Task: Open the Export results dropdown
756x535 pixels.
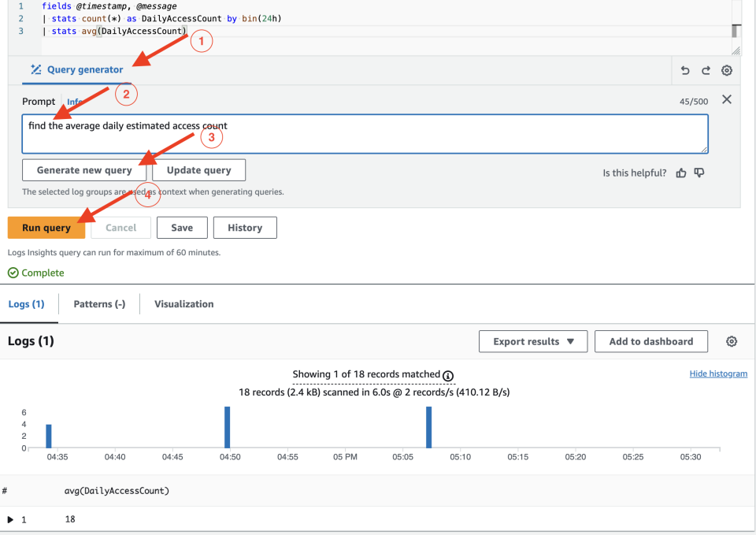Action: coord(533,341)
